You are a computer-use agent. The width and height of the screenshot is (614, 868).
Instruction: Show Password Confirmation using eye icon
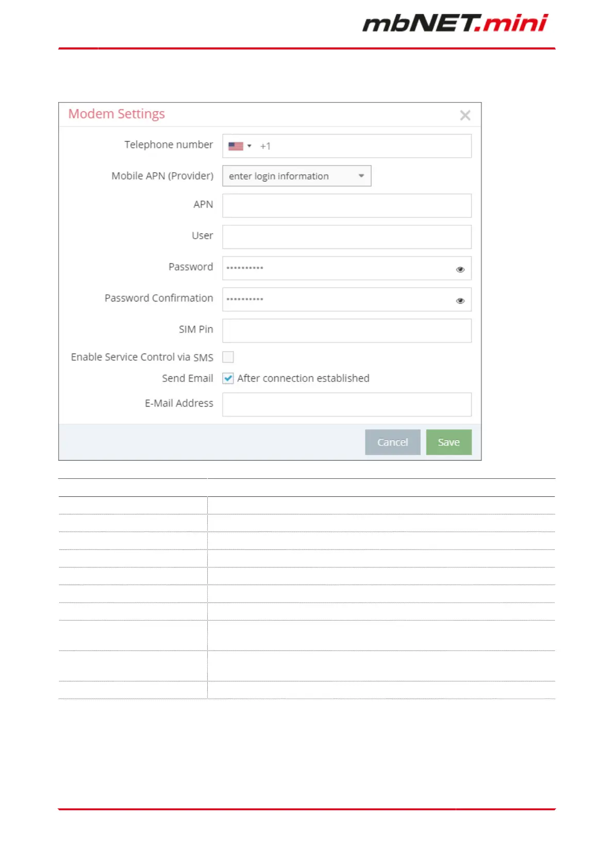(460, 301)
